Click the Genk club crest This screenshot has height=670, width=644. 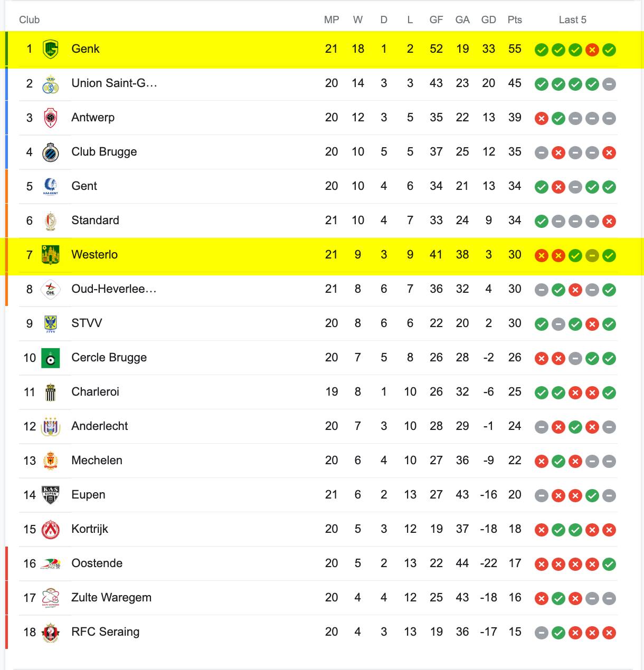(51, 49)
